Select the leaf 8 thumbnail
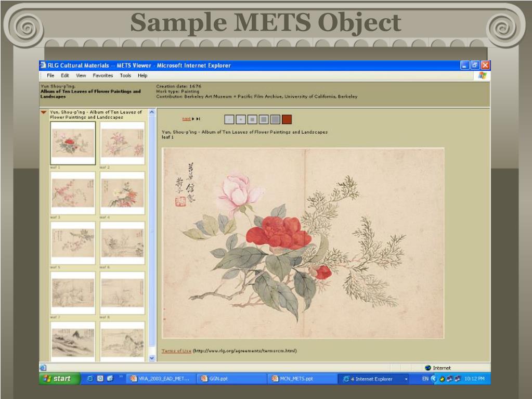Image resolution: width=532 pixels, height=399 pixels. pos(123,293)
